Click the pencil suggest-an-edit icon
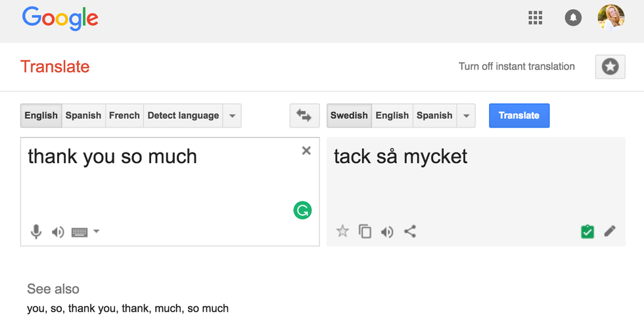This screenshot has width=644, height=328. pos(610,231)
